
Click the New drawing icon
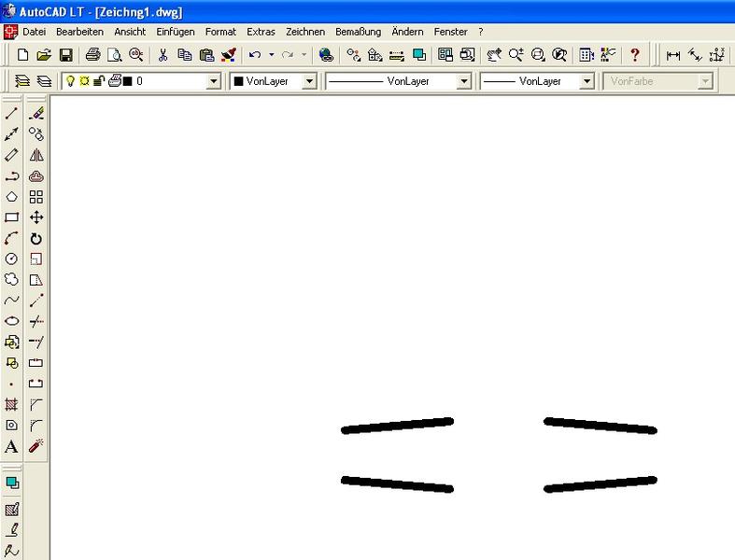[22, 55]
